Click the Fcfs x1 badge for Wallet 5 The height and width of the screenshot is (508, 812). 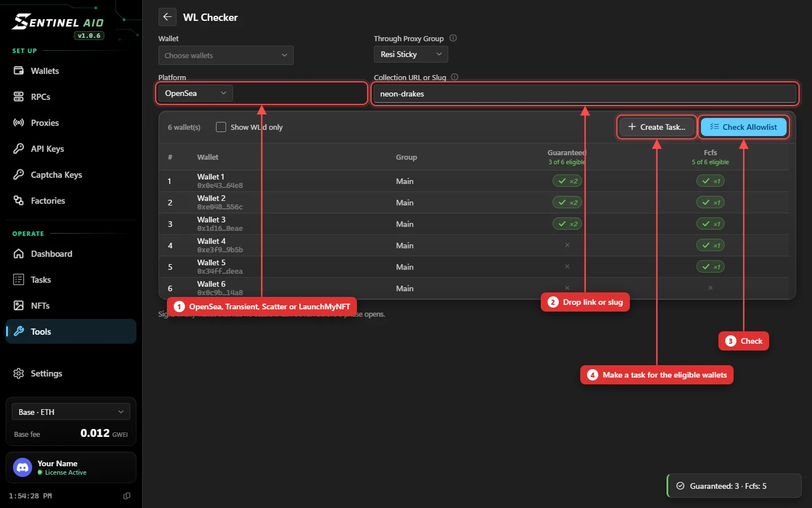(x=710, y=267)
